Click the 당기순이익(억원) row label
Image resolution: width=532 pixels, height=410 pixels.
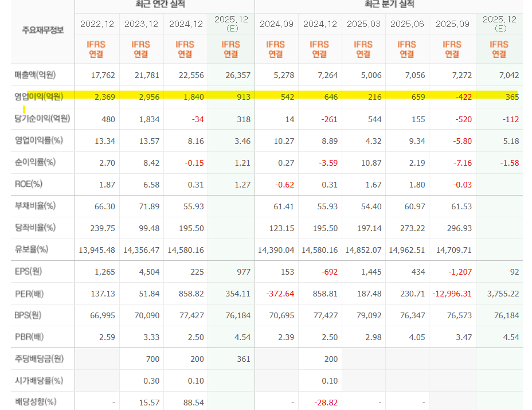(42, 119)
